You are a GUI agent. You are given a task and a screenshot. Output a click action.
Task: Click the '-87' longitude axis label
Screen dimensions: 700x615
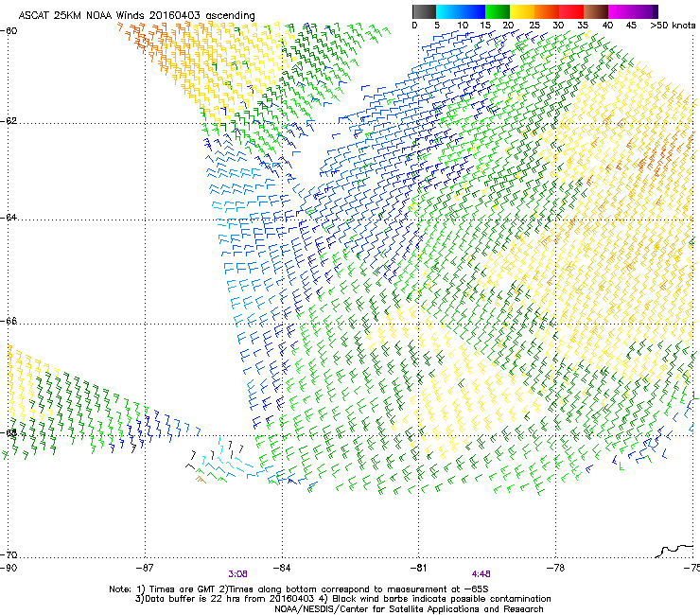145,568
